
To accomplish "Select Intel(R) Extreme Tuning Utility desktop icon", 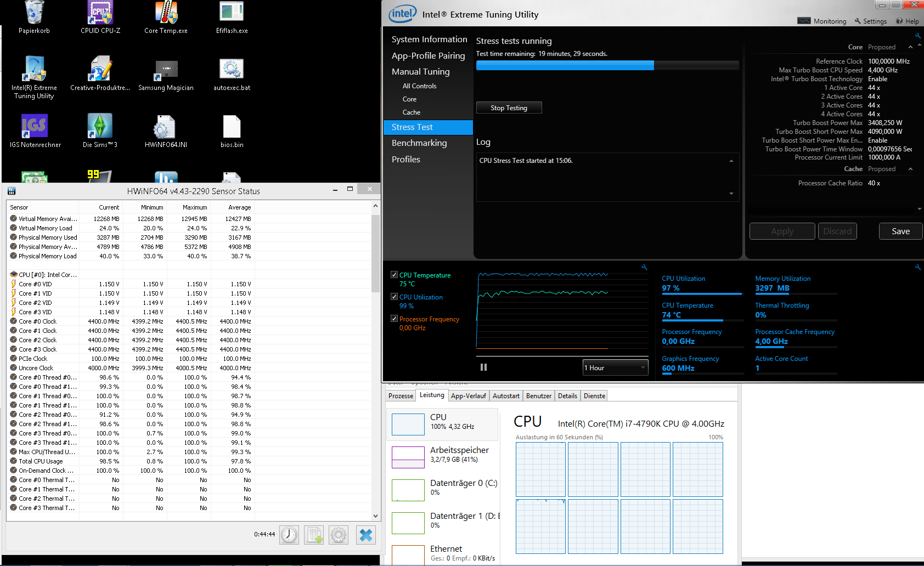I will (x=34, y=77).
